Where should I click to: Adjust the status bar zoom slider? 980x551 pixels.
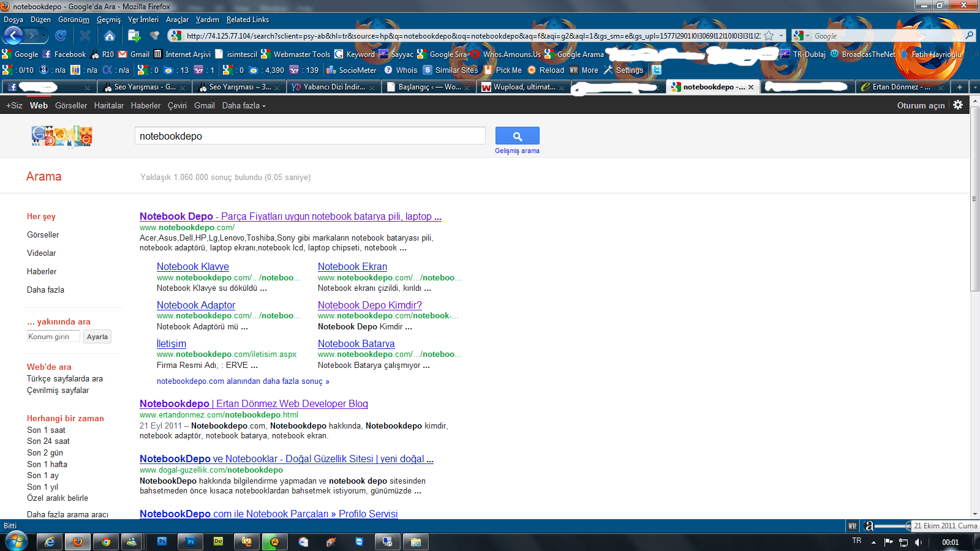892,526
